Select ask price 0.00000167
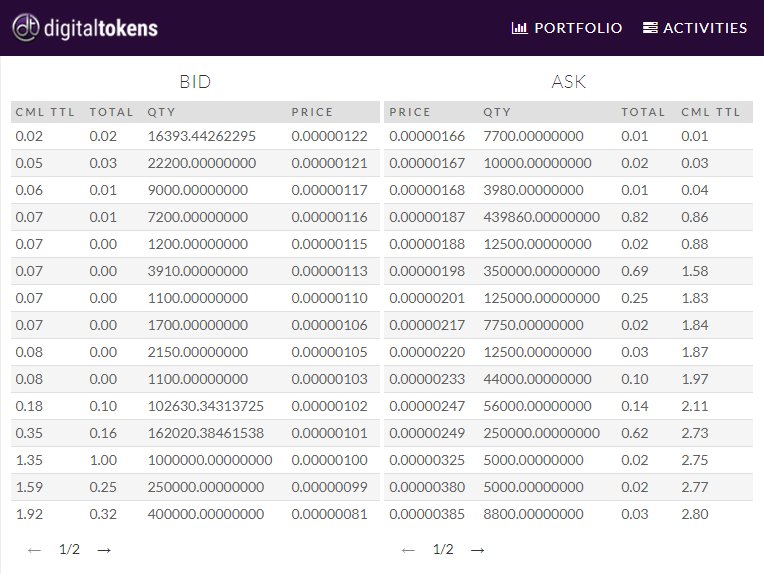Image resolution: width=764 pixels, height=574 pixels. click(427, 163)
